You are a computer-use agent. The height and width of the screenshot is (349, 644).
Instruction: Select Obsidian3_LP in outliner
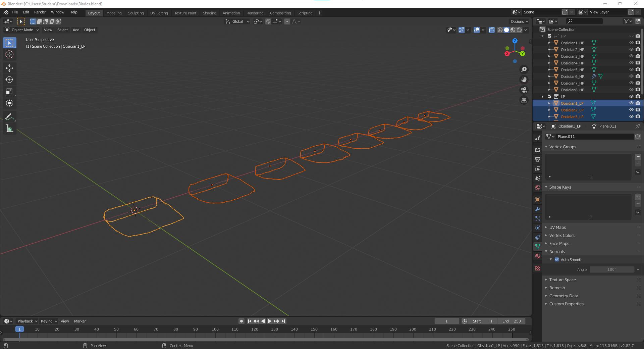click(x=572, y=116)
